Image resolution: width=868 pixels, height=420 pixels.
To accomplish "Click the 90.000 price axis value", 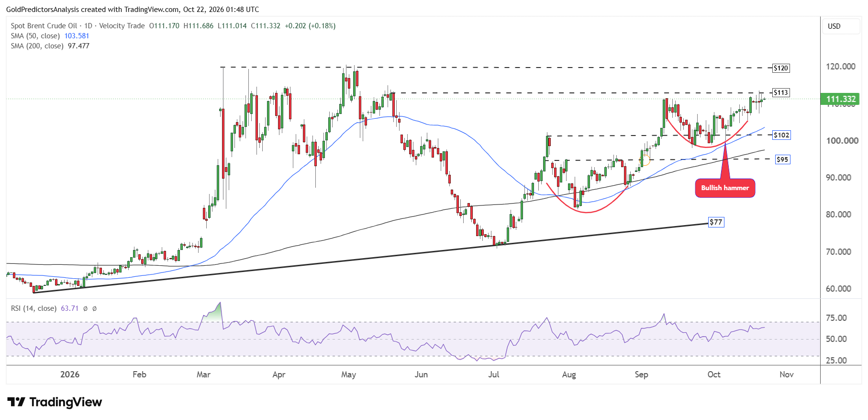I will click(x=838, y=178).
